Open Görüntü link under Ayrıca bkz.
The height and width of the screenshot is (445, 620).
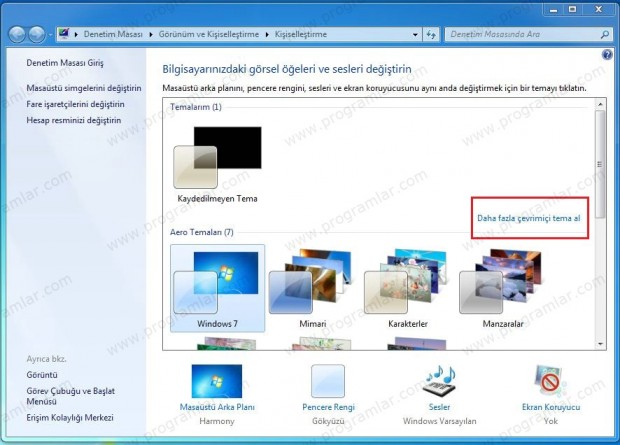42,375
